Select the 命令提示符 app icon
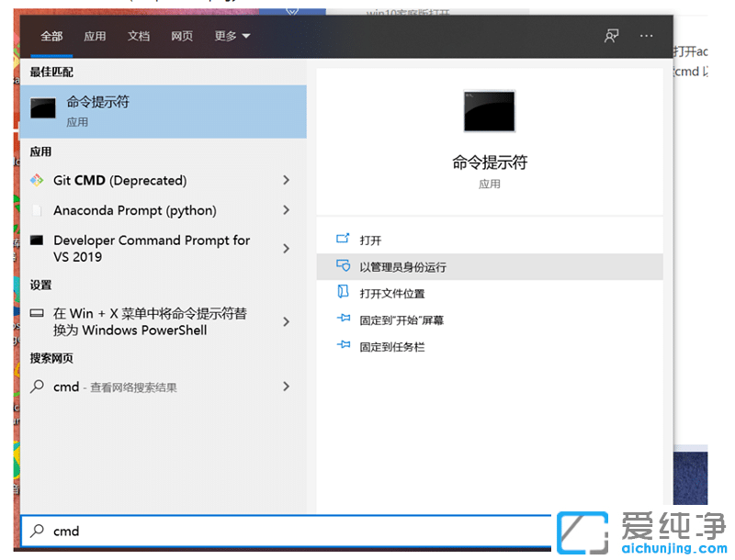735x560 pixels. (41, 109)
